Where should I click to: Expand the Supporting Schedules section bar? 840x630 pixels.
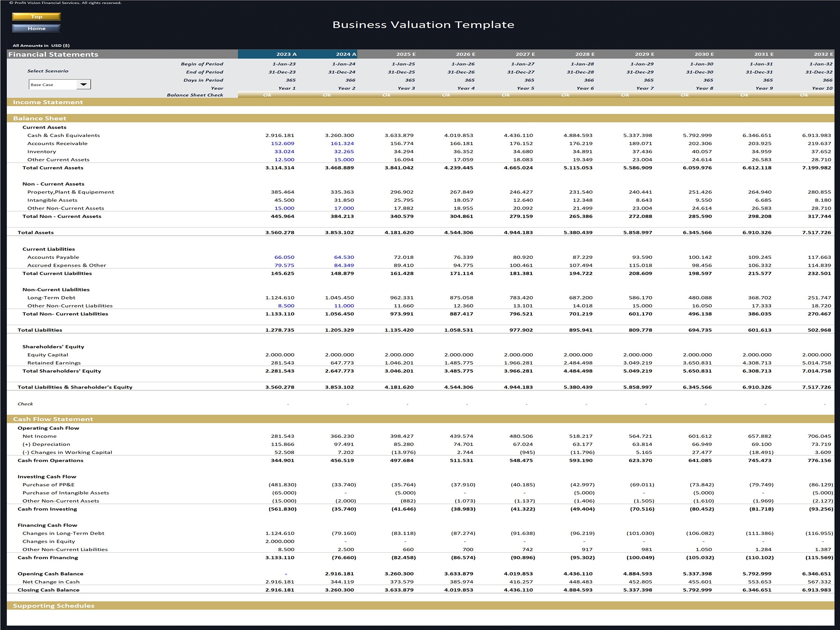point(53,606)
